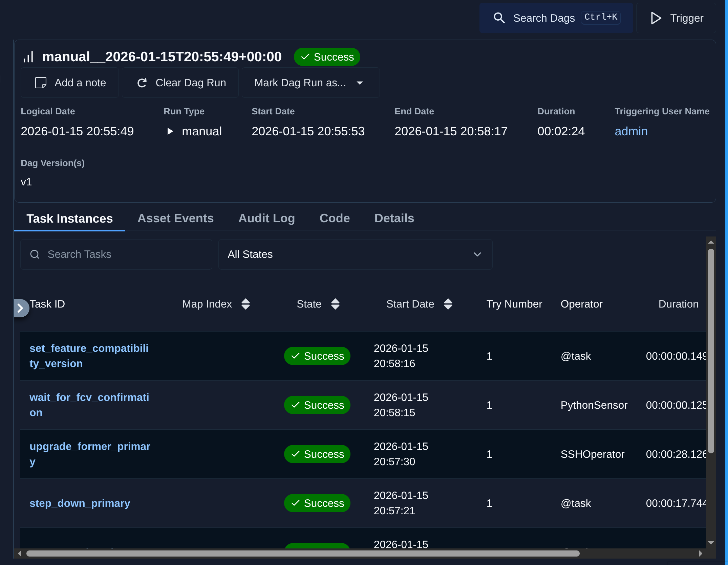Image resolution: width=728 pixels, height=565 pixels.
Task: Click the scroll-right arrow on horizontal scrollbar
Action: 701,553
